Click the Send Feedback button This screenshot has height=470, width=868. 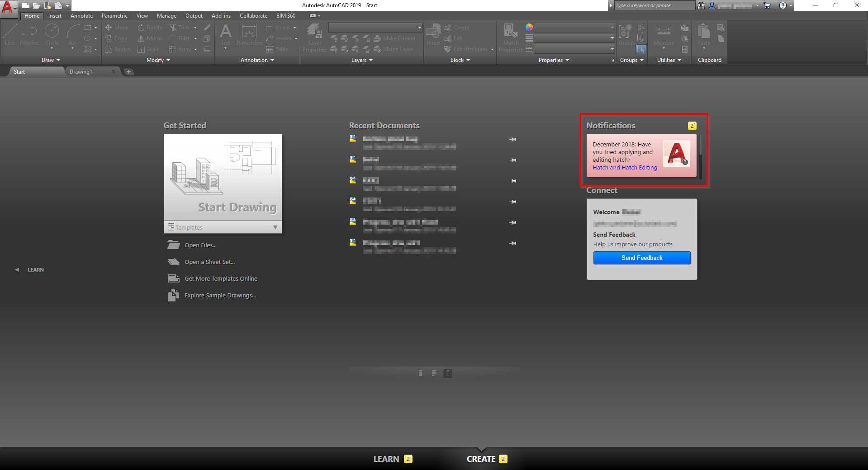641,258
